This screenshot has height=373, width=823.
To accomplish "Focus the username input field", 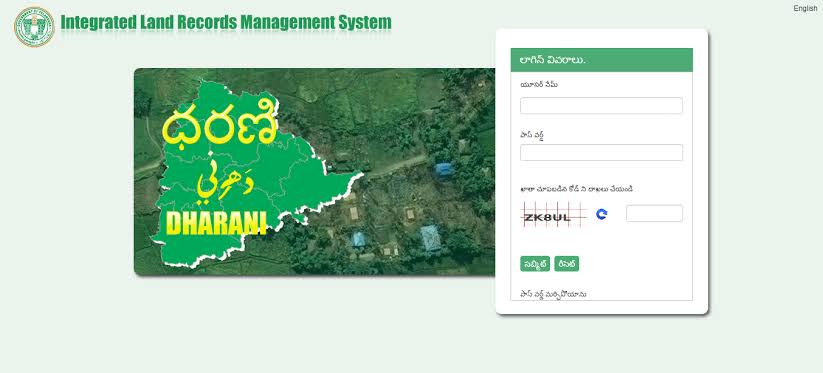I will (601, 105).
